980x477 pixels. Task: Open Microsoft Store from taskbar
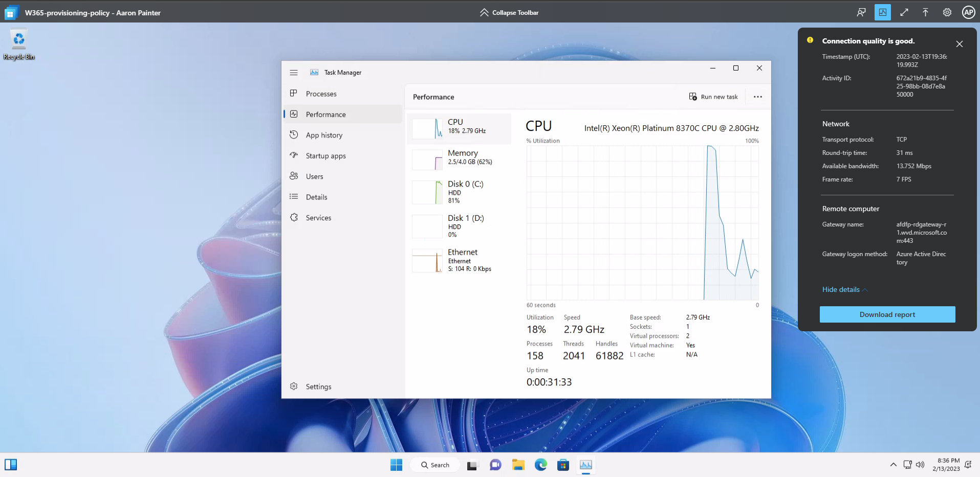(x=563, y=465)
